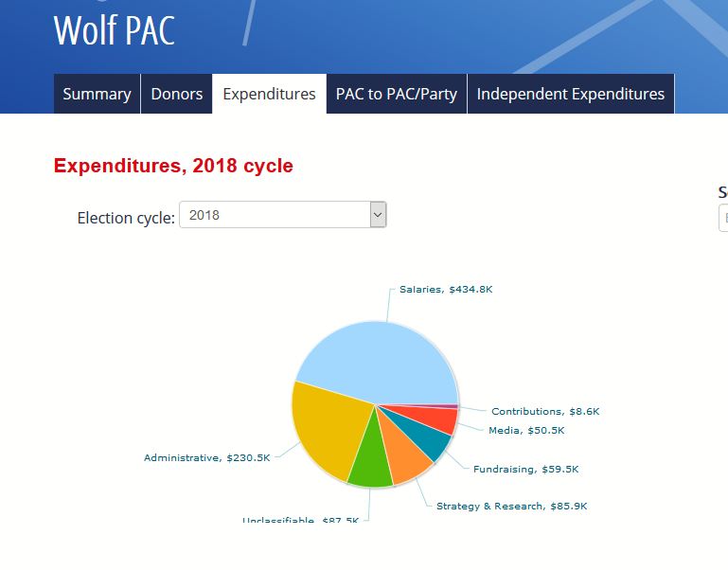This screenshot has height=570, width=728.
Task: Click the "Election cycle:" label
Action: (x=126, y=218)
